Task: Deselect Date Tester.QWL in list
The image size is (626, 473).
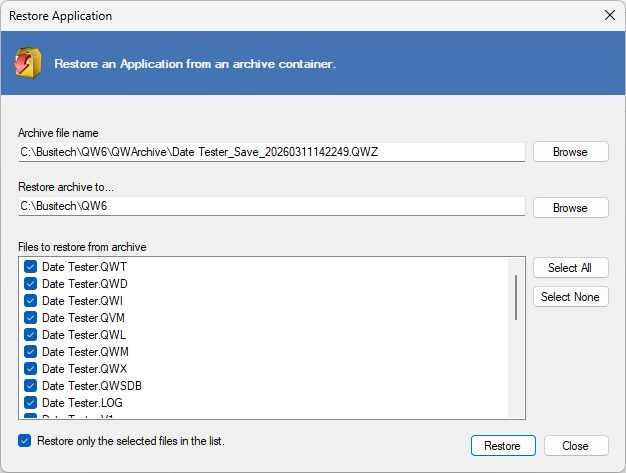Action: coord(30,335)
